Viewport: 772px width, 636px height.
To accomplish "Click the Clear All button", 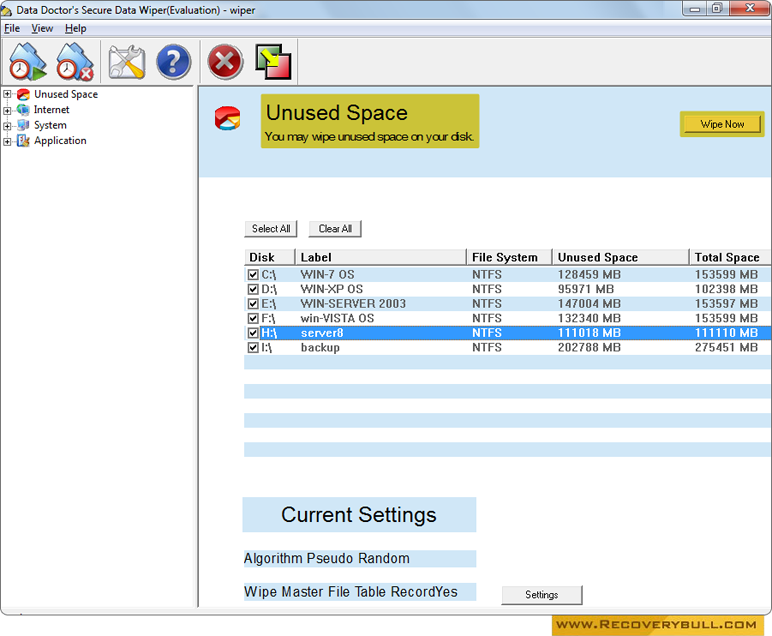I will pyautogui.click(x=335, y=229).
